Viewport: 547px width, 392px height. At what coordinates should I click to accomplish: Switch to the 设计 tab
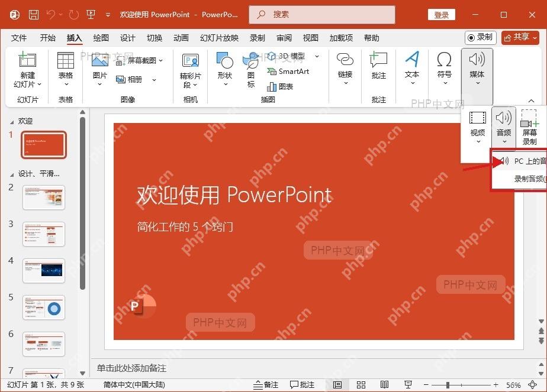128,38
